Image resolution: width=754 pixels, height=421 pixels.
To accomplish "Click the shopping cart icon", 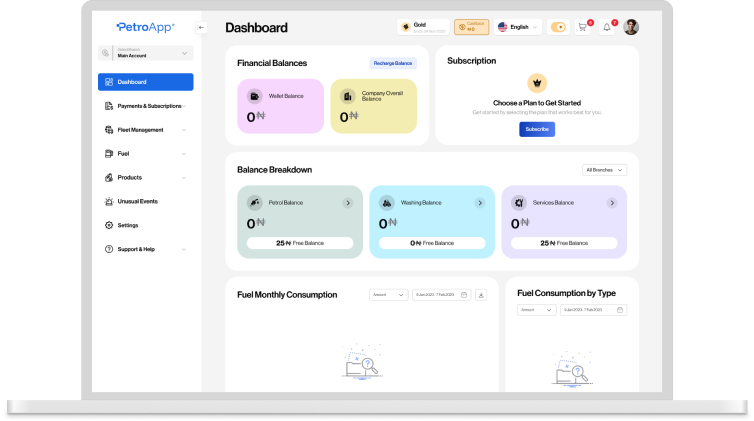I will point(583,27).
